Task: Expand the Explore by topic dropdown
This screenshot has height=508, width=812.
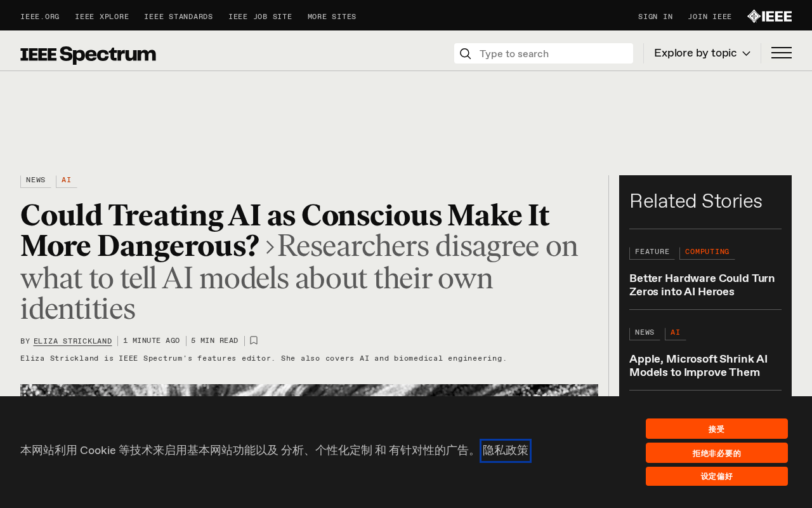Action: pos(702,53)
